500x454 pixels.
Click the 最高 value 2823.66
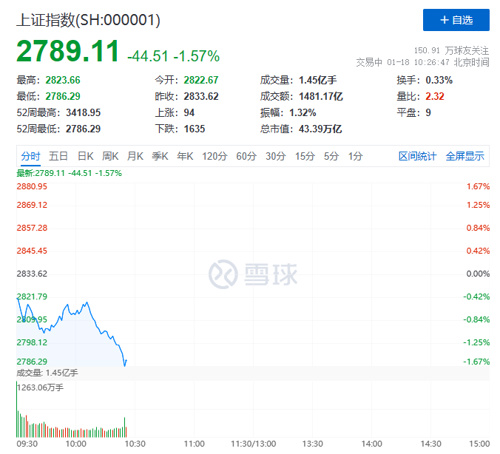coord(63,80)
